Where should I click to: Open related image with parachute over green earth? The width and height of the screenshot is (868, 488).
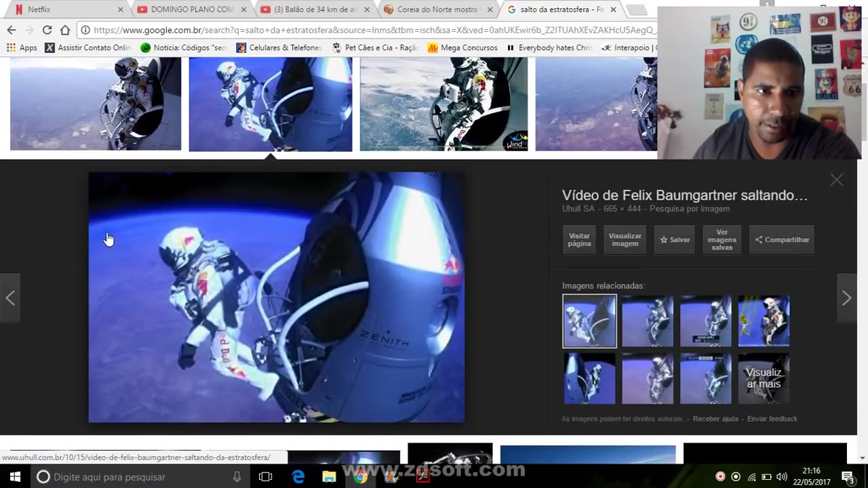(764, 321)
